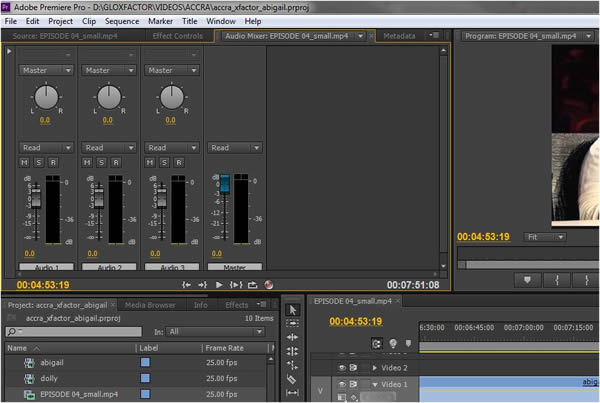600x403 pixels.
Task: Open Audio 3 Read automation dropdown
Action: 171,148
